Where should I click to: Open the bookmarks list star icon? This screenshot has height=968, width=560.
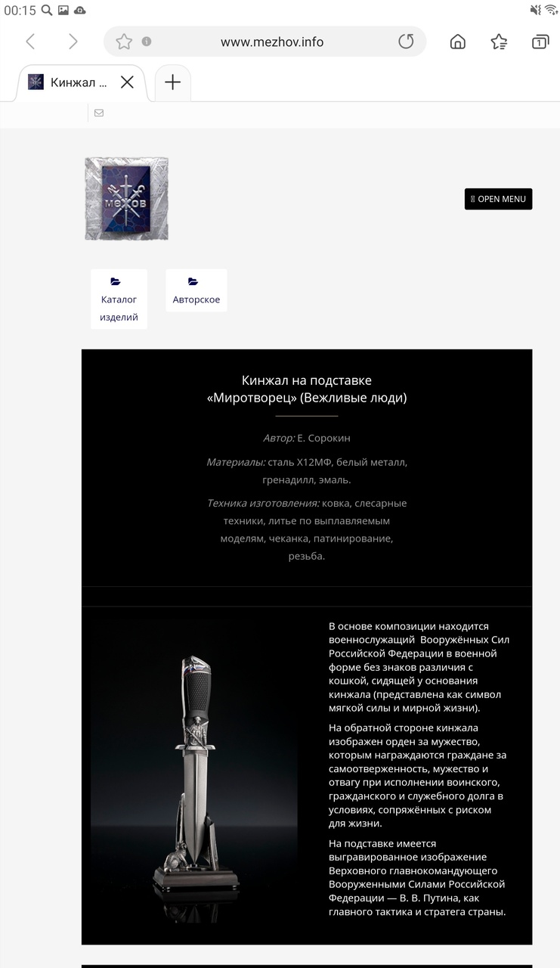499,42
